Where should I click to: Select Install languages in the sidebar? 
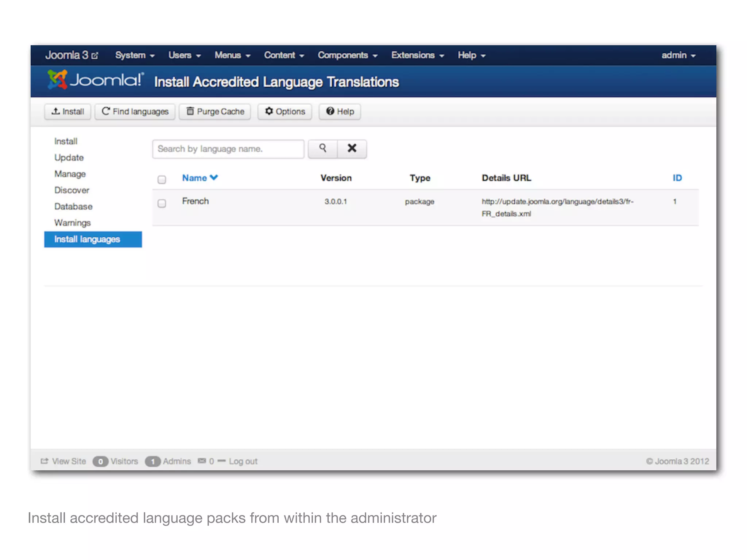pos(93,239)
